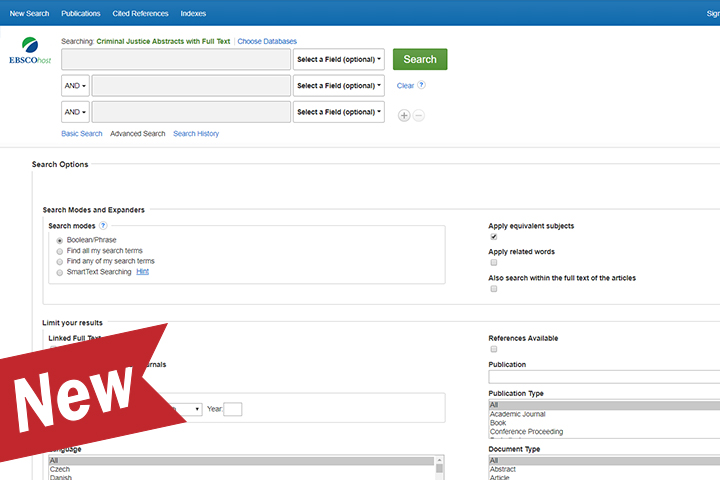
Task: Uncheck Apply equivalent subjects
Action: [x=493, y=237]
